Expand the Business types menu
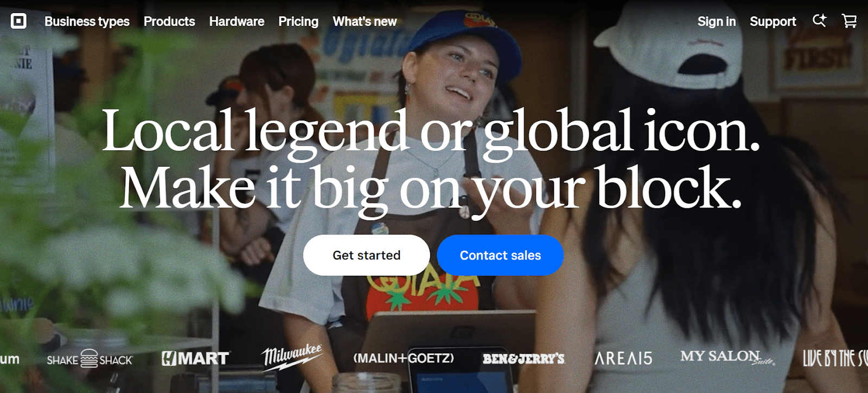This screenshot has height=393, width=868. tap(87, 21)
